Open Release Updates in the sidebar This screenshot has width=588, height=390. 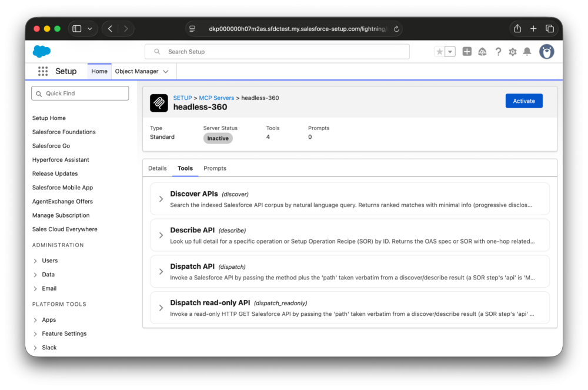point(55,174)
